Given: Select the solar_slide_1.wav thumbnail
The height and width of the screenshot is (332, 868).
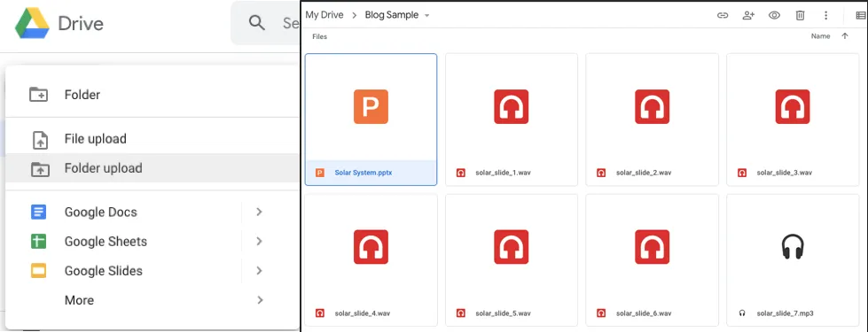Looking at the screenshot, I should 512,106.
